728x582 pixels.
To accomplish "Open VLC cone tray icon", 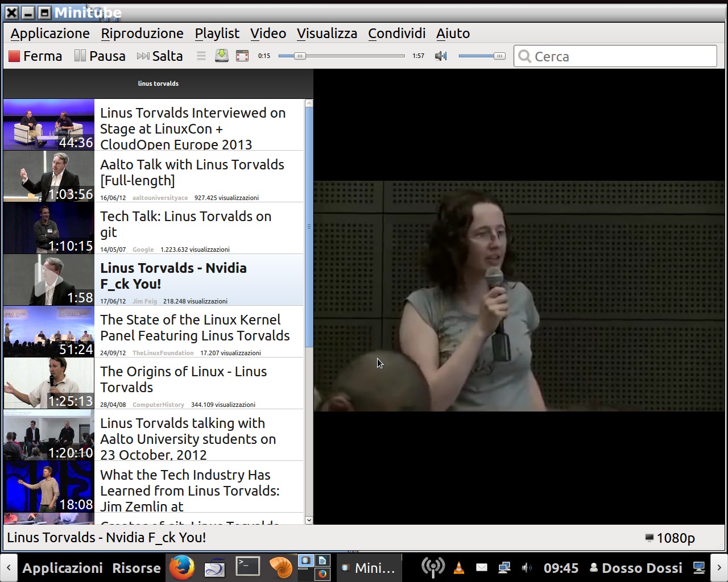I will tap(459, 567).
